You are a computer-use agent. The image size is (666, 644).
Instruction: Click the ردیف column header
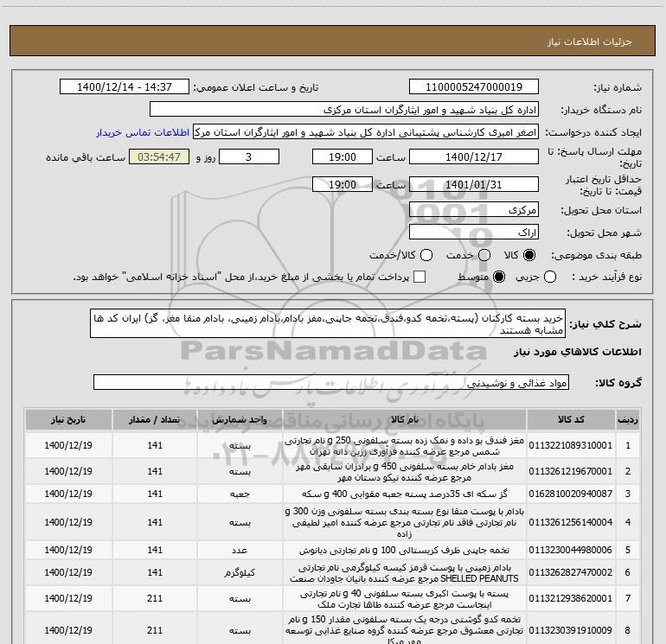[628, 420]
